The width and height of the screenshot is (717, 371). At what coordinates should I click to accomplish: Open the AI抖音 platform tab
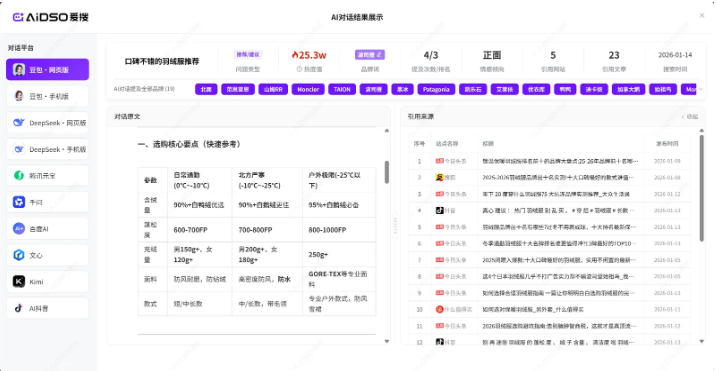(48, 308)
